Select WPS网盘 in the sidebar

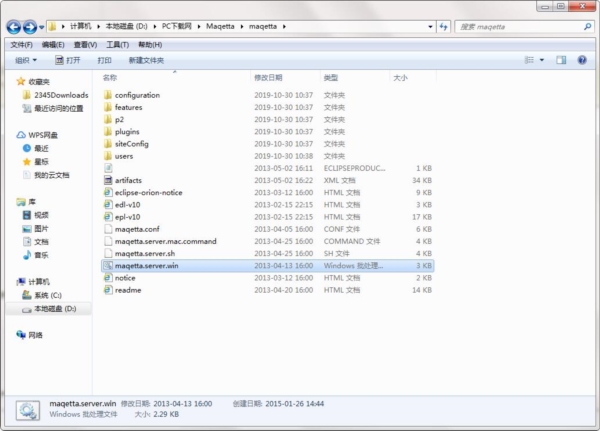tap(37, 135)
